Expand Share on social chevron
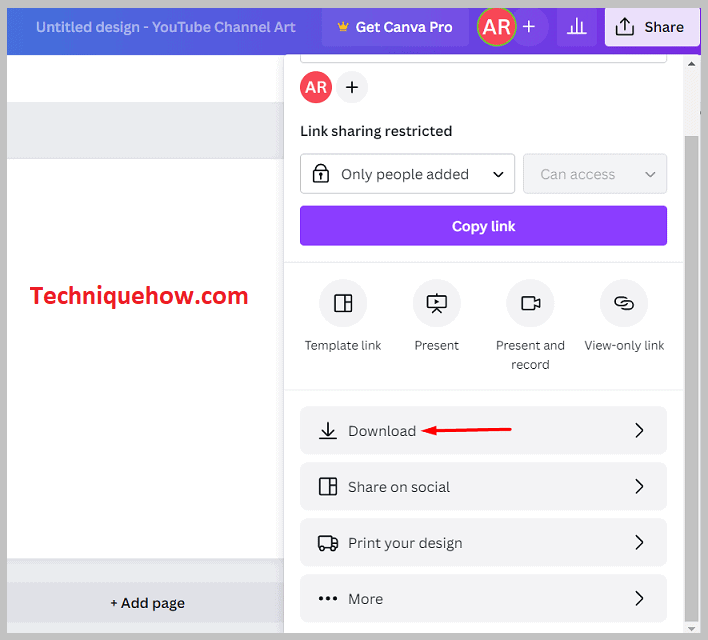This screenshot has height=640, width=708. [x=639, y=486]
